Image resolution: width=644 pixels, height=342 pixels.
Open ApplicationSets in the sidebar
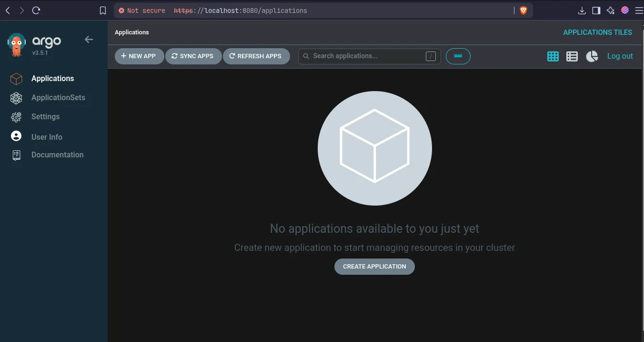(58, 97)
